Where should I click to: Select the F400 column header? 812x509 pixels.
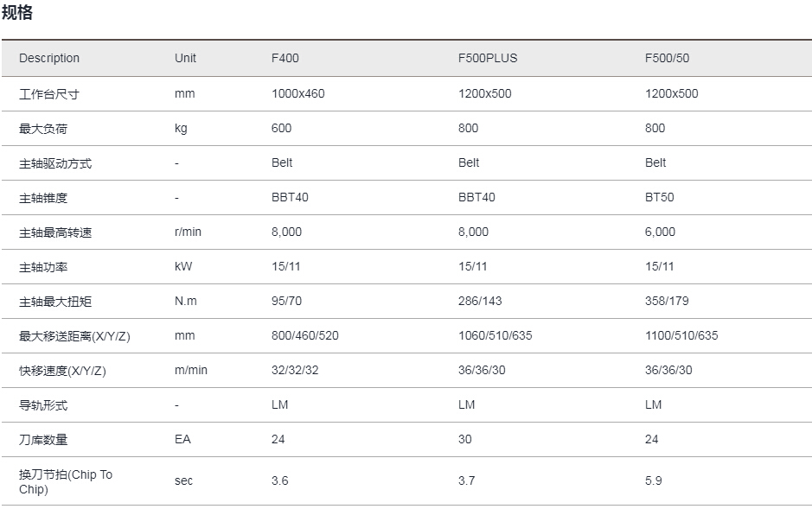point(285,58)
